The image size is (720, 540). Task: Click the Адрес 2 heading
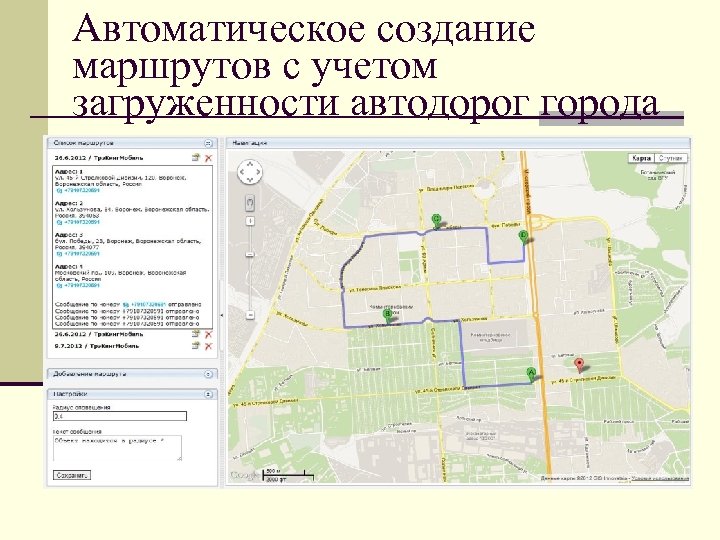69,203
